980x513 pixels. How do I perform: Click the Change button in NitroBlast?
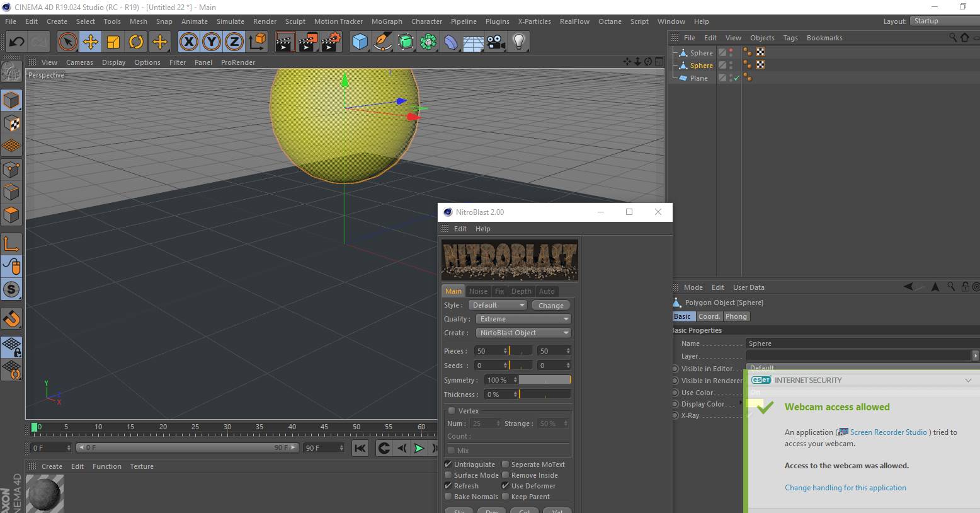(x=551, y=305)
